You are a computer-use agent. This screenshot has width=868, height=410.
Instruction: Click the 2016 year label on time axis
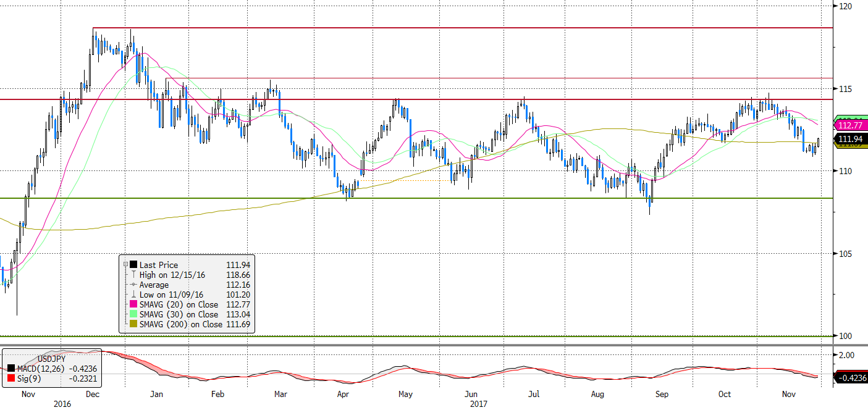(x=62, y=404)
